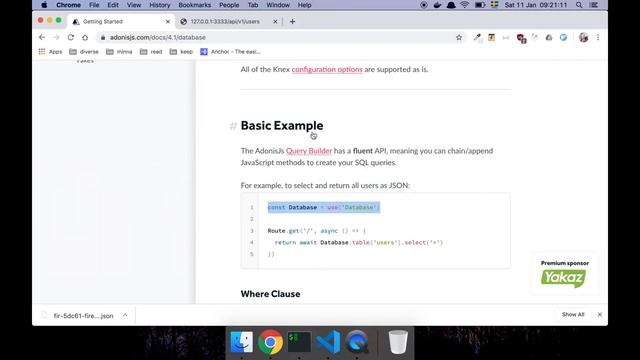
Task: Switch to the 127.0.0.1:3333/api/v1/users tab
Action: point(225,22)
